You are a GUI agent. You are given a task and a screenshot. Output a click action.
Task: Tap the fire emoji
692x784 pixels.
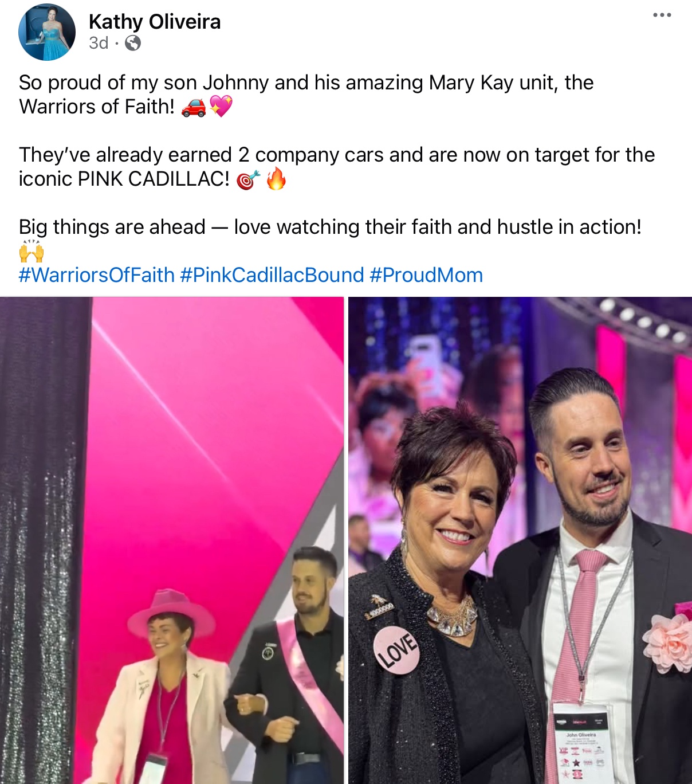276,179
